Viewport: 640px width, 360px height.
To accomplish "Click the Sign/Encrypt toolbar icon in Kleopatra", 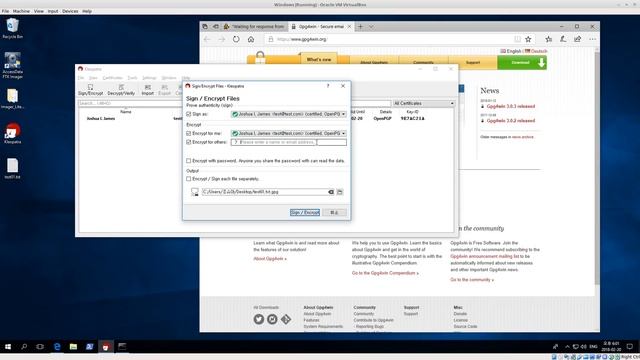I will [x=91, y=90].
